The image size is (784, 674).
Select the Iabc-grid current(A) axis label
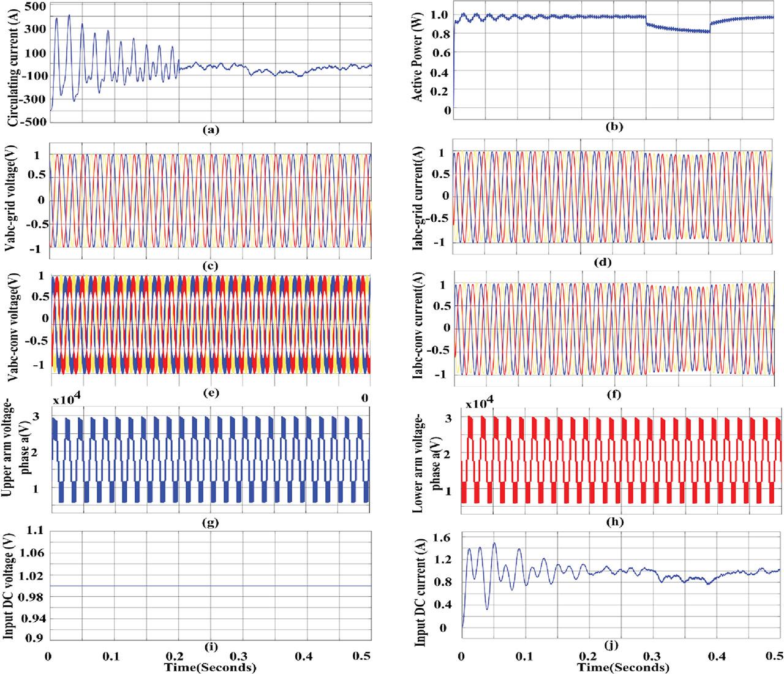click(421, 199)
